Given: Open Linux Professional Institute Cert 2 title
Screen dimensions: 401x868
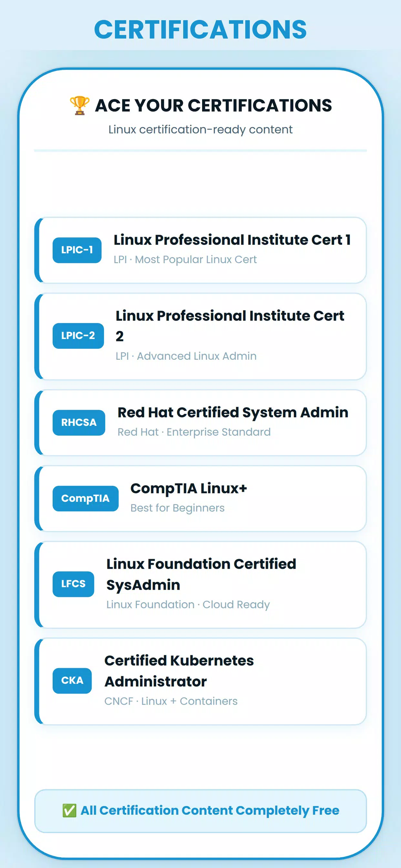Looking at the screenshot, I should (x=230, y=326).
